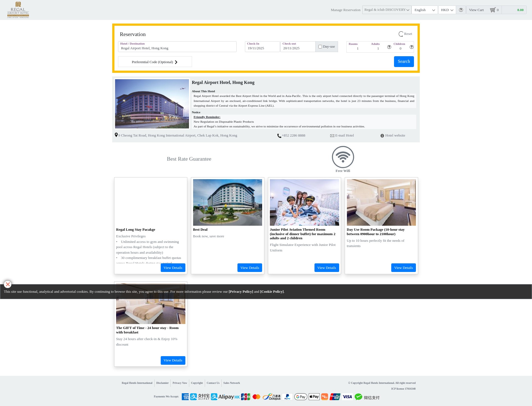Click Sales Network footer link
This screenshot has width=532, height=406.
point(232,383)
